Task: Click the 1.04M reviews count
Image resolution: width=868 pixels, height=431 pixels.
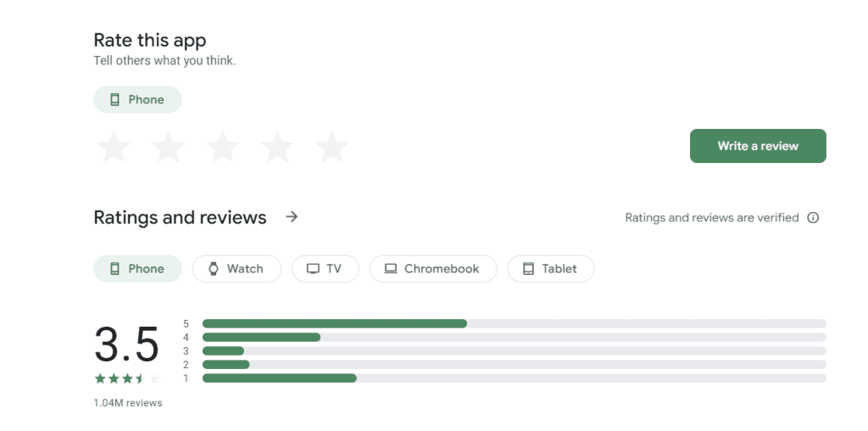Action: 128,403
